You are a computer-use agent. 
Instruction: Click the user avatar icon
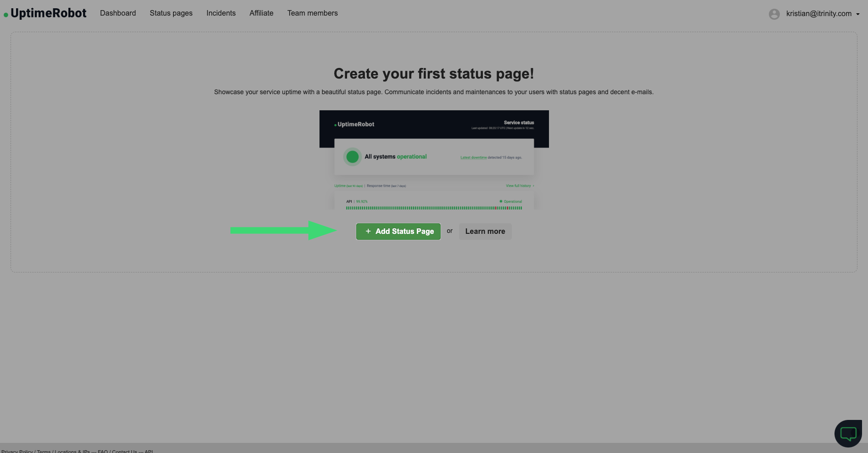[774, 14]
